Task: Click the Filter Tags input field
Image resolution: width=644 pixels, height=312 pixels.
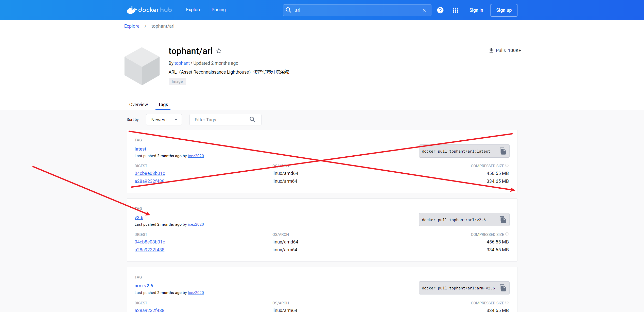Action: point(225,120)
